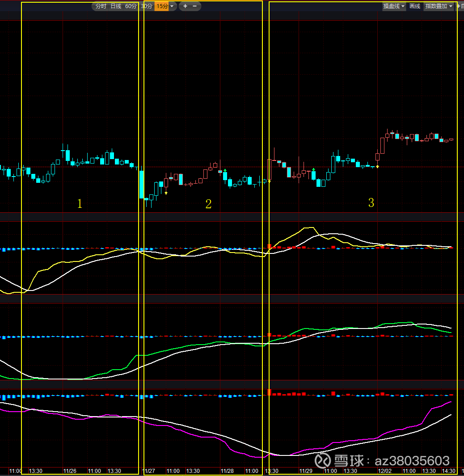Viewport: 464px width, 476px height.
Task: Click the first green down-arrow sell signal
Action: click(225, 170)
